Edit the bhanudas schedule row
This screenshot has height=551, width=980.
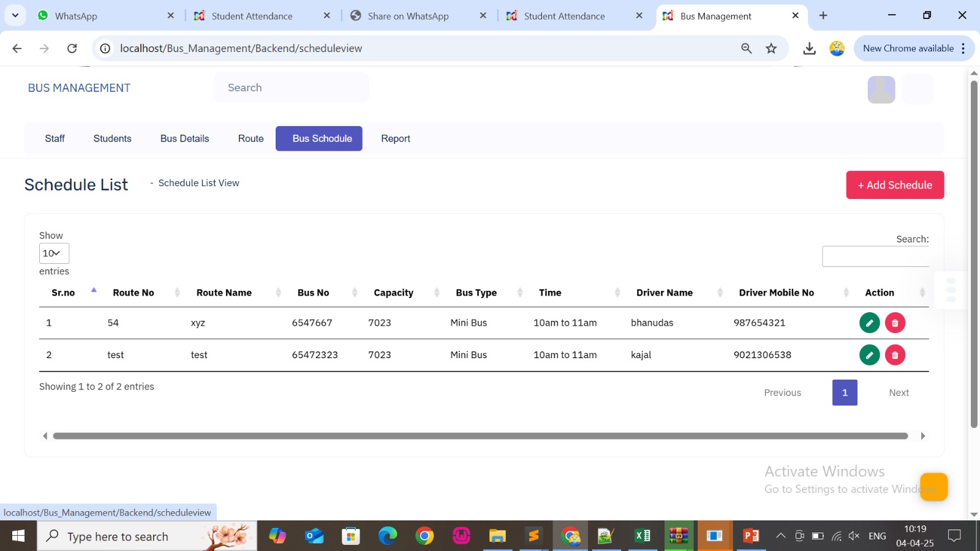point(869,323)
